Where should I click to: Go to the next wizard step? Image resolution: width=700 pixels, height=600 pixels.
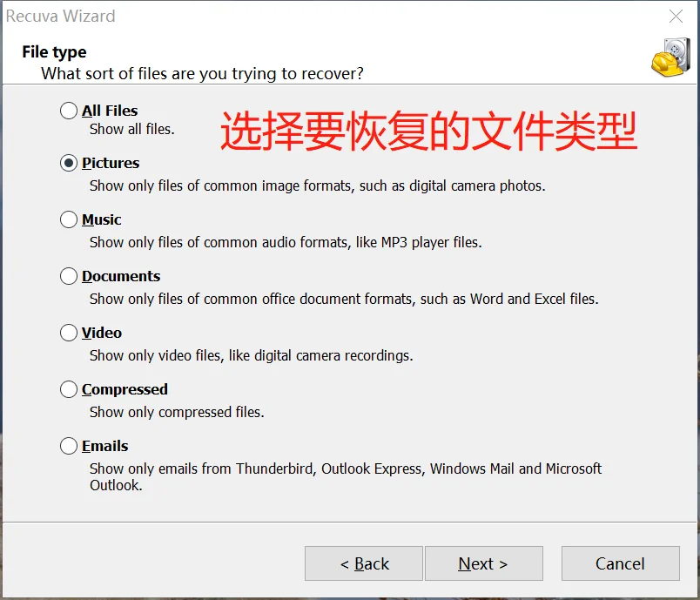(484, 563)
